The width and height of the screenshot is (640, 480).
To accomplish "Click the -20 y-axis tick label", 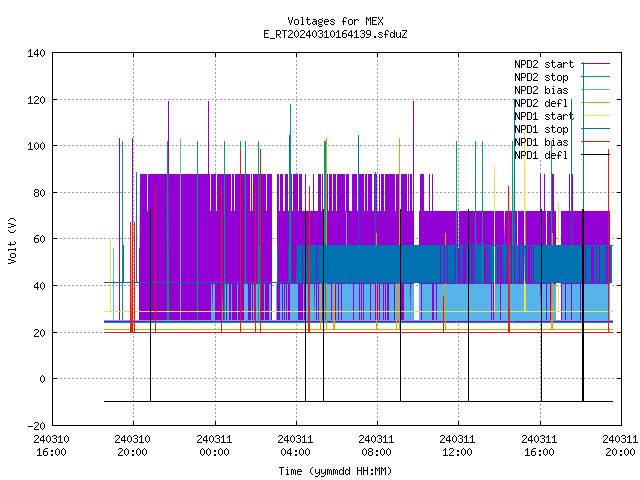I will pos(36,426).
